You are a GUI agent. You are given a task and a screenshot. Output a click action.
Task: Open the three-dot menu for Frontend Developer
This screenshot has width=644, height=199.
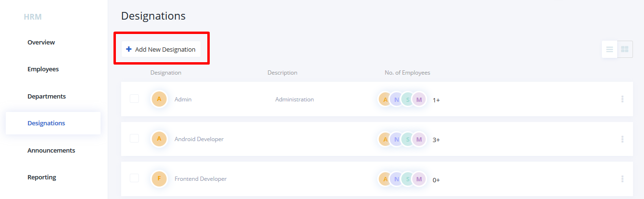pyautogui.click(x=622, y=178)
